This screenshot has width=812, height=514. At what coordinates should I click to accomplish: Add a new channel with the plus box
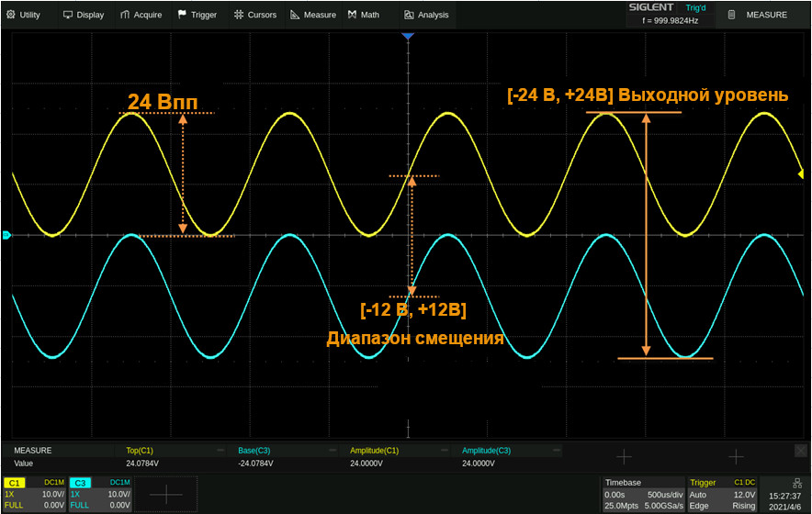pyautogui.click(x=172, y=494)
